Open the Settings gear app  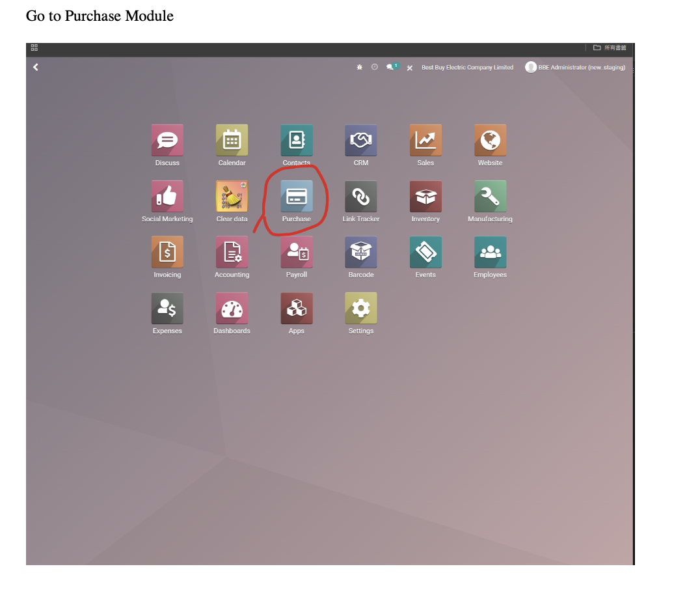click(361, 309)
